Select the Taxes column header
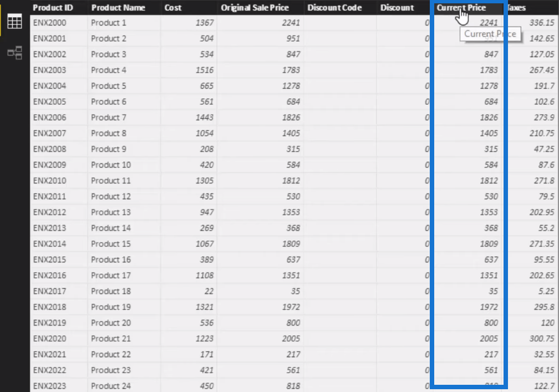This screenshot has height=392, width=559. [x=516, y=7]
